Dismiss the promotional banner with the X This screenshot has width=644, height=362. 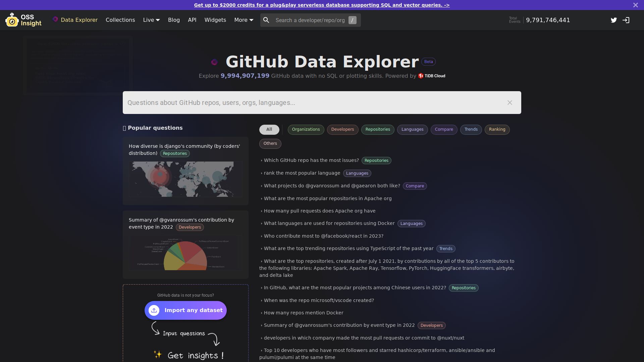(x=635, y=5)
